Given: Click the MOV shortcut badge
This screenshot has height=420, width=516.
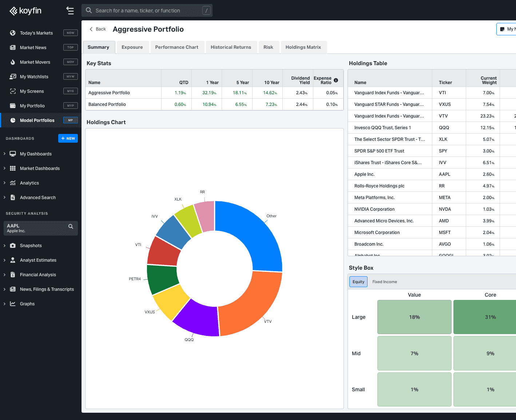Looking at the screenshot, I should [x=71, y=62].
